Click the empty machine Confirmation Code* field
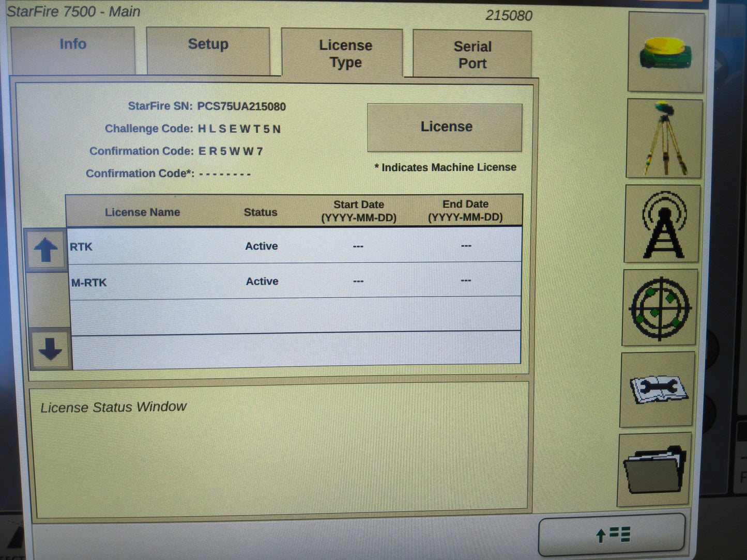The width and height of the screenshot is (747, 560). 225,174
